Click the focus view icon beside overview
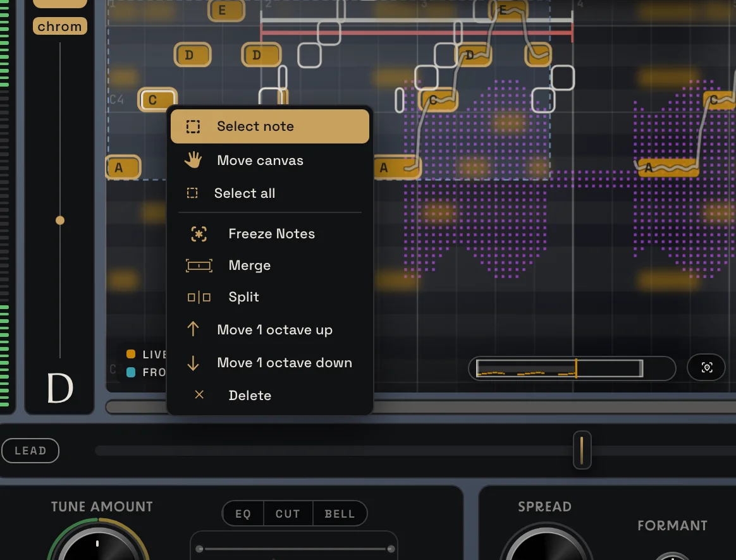The width and height of the screenshot is (736, 560). (706, 367)
